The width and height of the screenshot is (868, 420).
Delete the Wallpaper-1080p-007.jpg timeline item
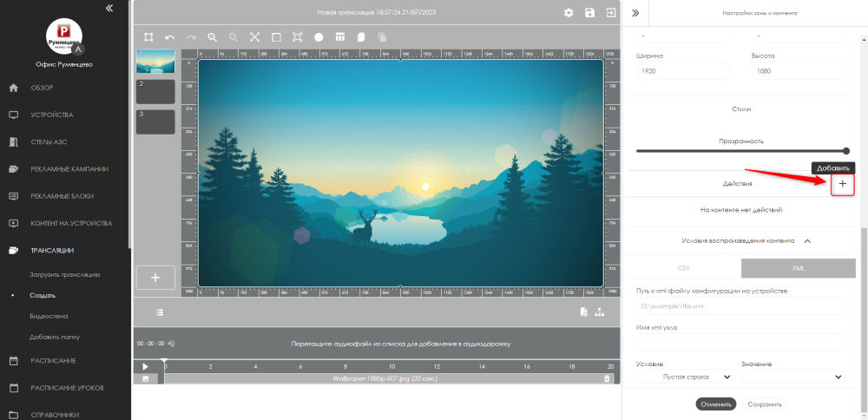pyautogui.click(x=608, y=379)
